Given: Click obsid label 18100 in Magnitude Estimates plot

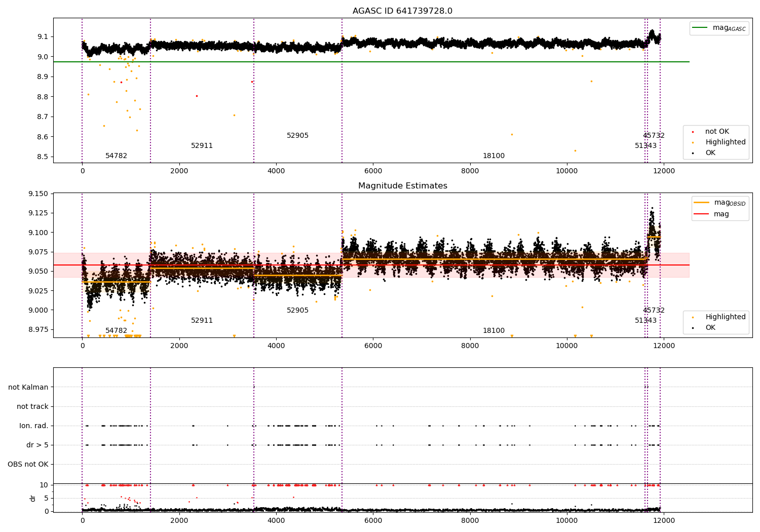Looking at the screenshot, I should [493, 331].
